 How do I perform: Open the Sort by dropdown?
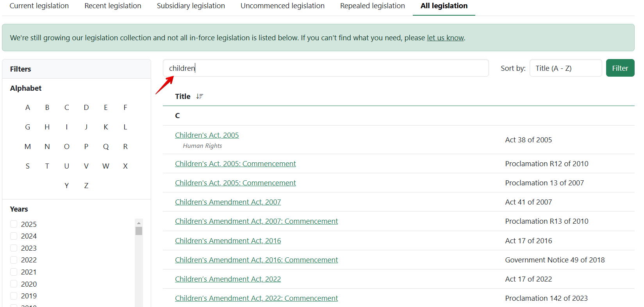click(565, 68)
